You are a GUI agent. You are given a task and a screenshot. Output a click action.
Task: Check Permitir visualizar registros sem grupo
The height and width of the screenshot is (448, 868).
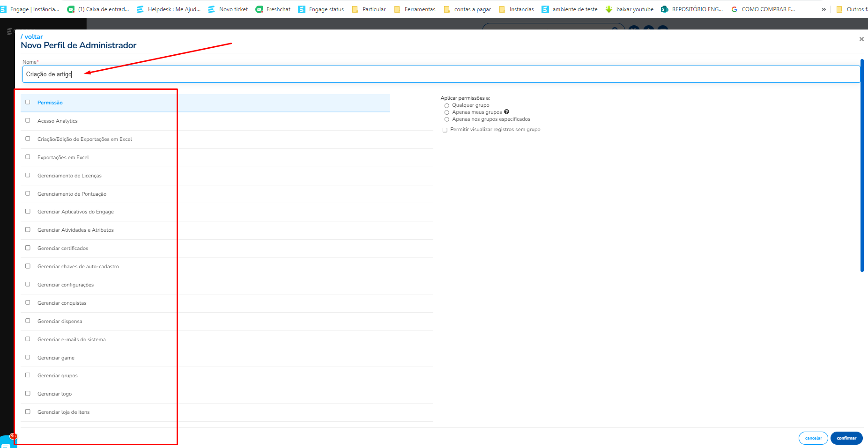445,130
